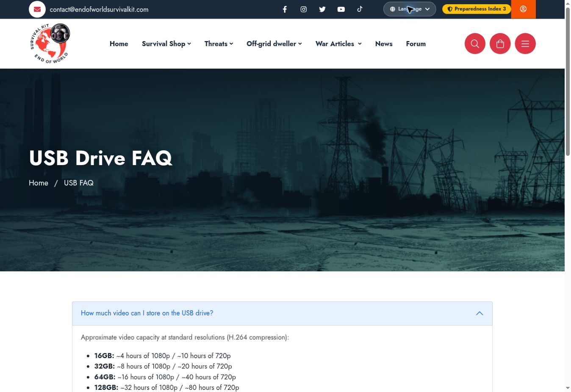Click the 32GB capacity list entry
The image size is (571, 392).
click(x=163, y=366)
